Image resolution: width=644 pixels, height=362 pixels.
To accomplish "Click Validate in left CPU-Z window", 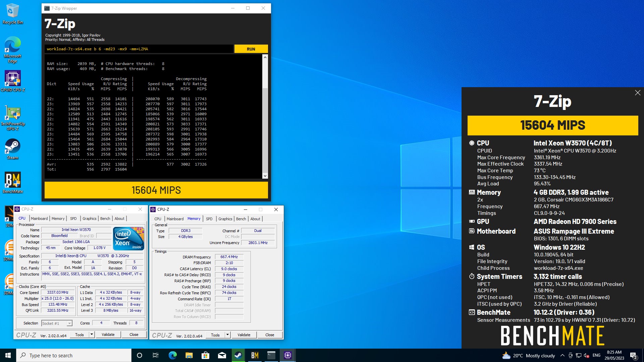I will (108, 335).
